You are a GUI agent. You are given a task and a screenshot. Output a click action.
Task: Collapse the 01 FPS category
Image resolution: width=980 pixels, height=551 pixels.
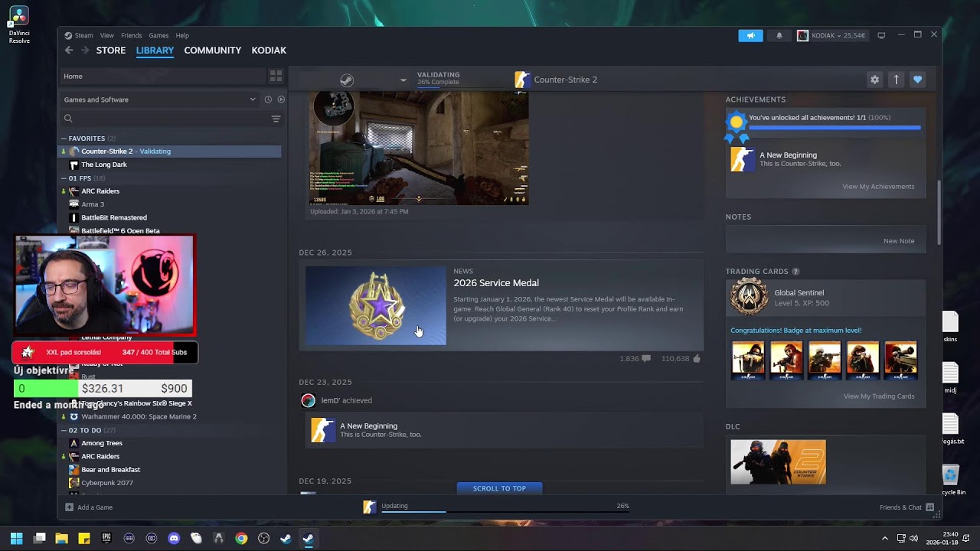(64, 178)
